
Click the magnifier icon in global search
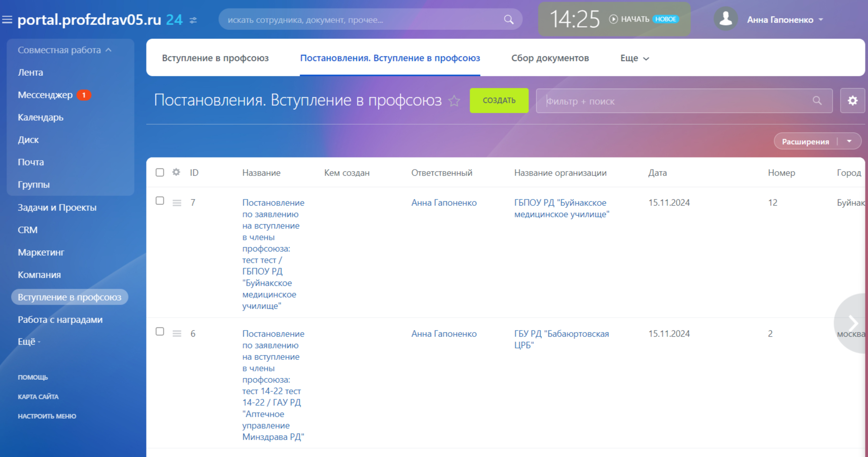508,19
